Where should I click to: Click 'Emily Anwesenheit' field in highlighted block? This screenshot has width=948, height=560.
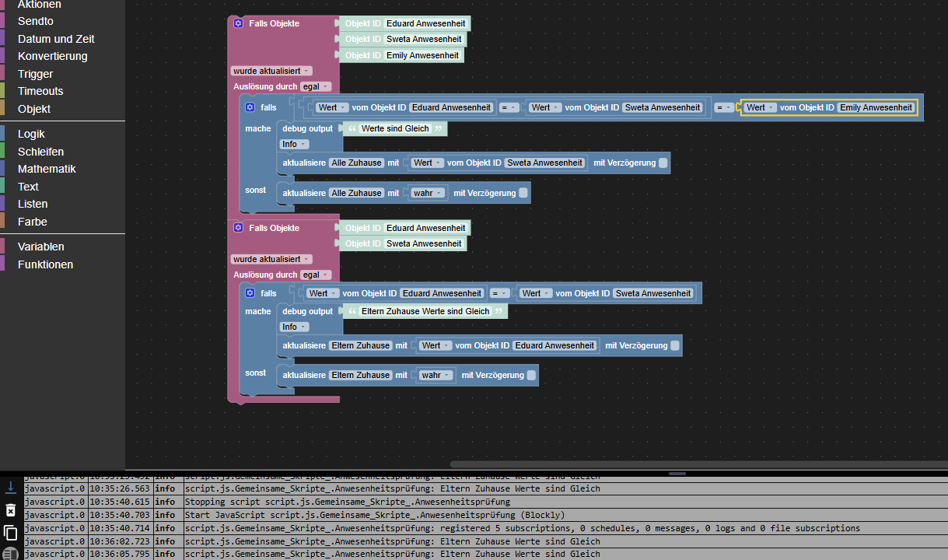(x=876, y=107)
